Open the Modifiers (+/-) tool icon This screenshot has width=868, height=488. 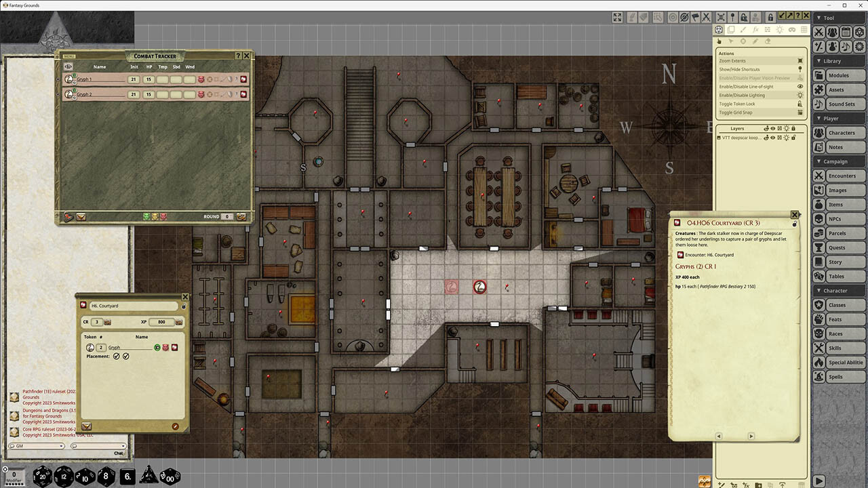click(819, 47)
